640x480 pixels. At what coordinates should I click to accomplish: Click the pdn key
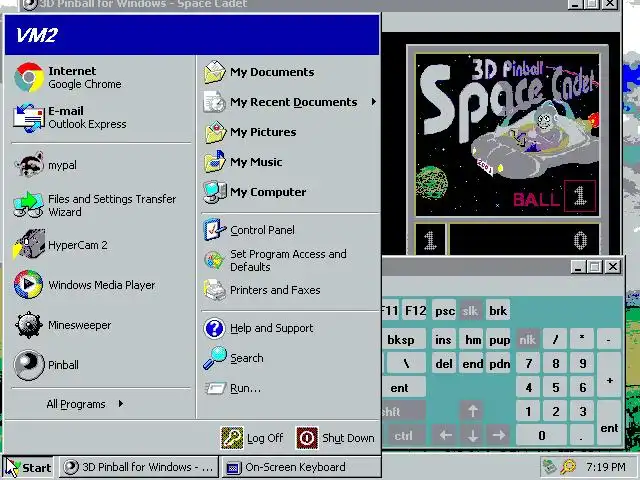[x=499, y=363]
